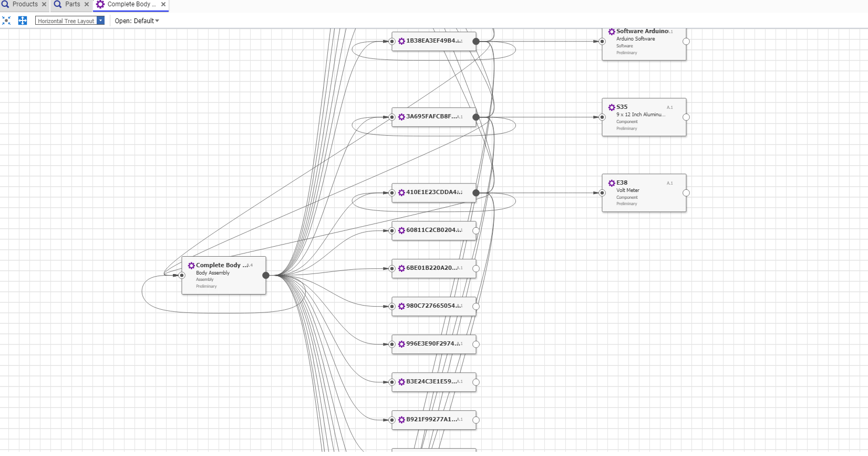Collapse the 3A695FAFCB8F node output port
868x456 pixels.
point(476,117)
